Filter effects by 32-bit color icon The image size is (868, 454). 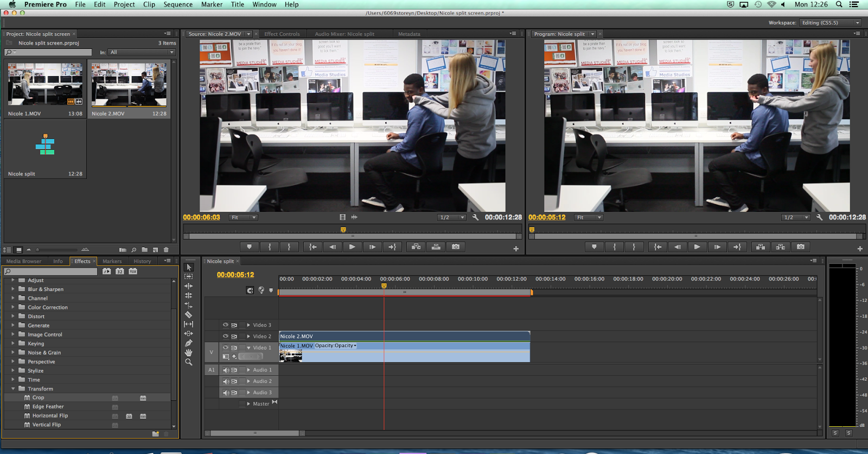(x=120, y=271)
